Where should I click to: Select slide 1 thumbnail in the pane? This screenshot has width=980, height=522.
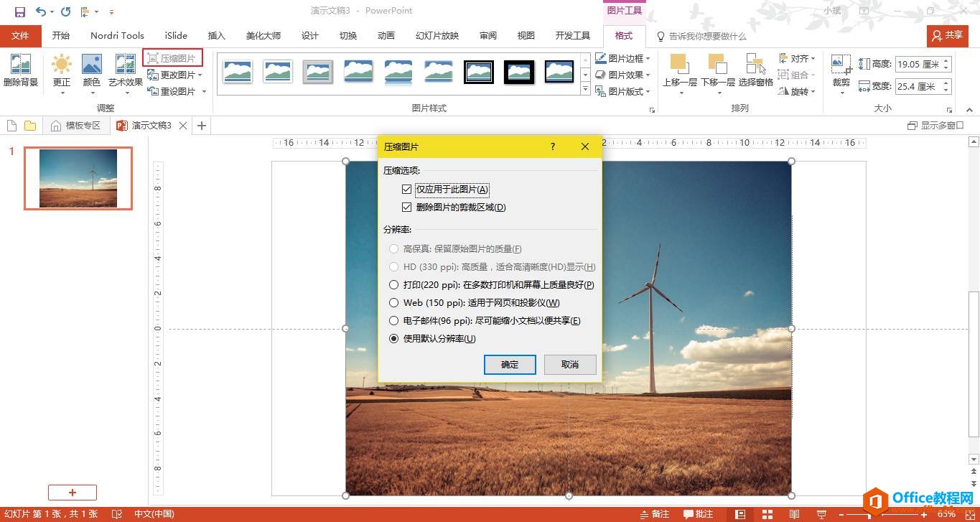pos(78,177)
